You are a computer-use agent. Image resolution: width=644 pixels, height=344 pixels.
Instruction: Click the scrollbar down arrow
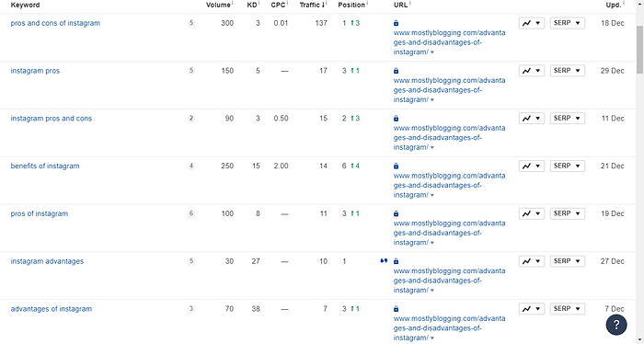click(640, 340)
